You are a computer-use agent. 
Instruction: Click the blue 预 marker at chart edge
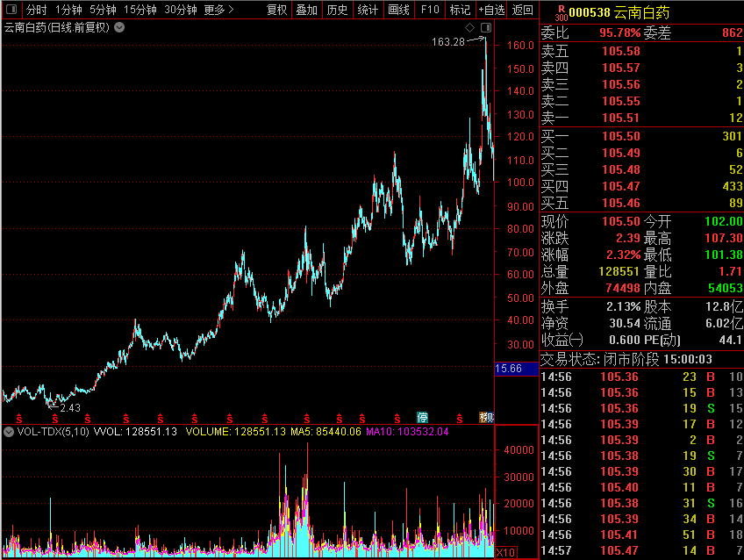click(491, 418)
